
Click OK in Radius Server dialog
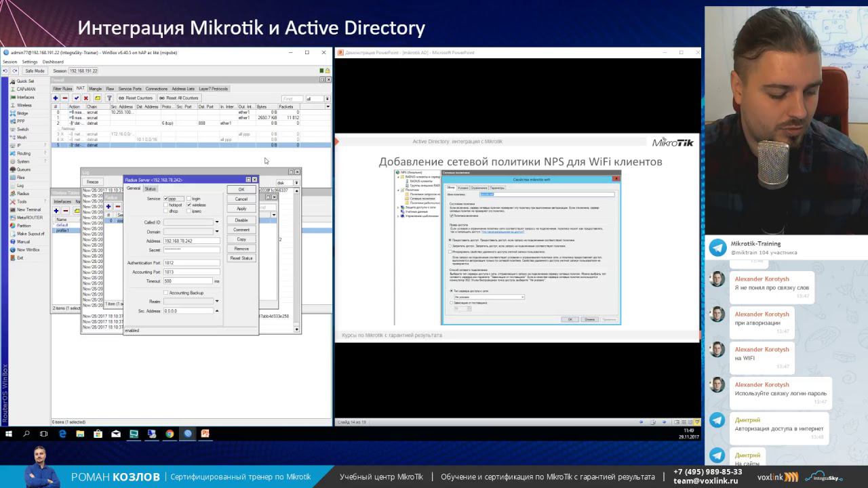[x=241, y=190]
